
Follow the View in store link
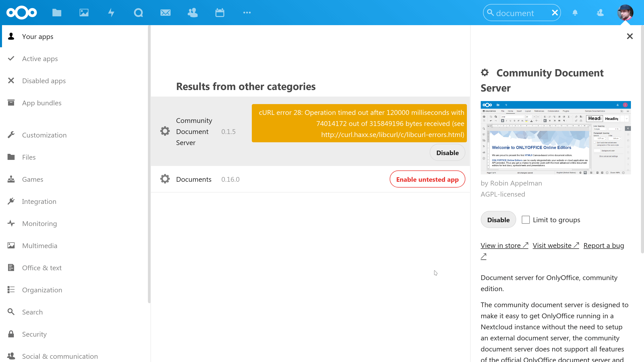pyautogui.click(x=504, y=245)
